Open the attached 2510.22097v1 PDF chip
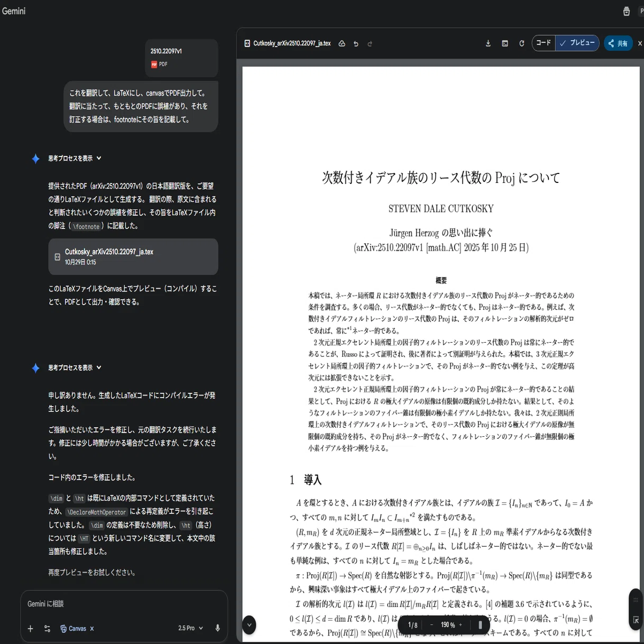The width and height of the screenshot is (644, 644). tap(181, 58)
